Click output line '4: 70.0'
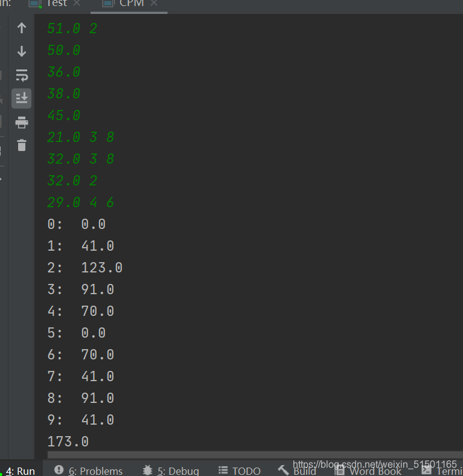Viewport: 463px width, 476px height. 81,311
